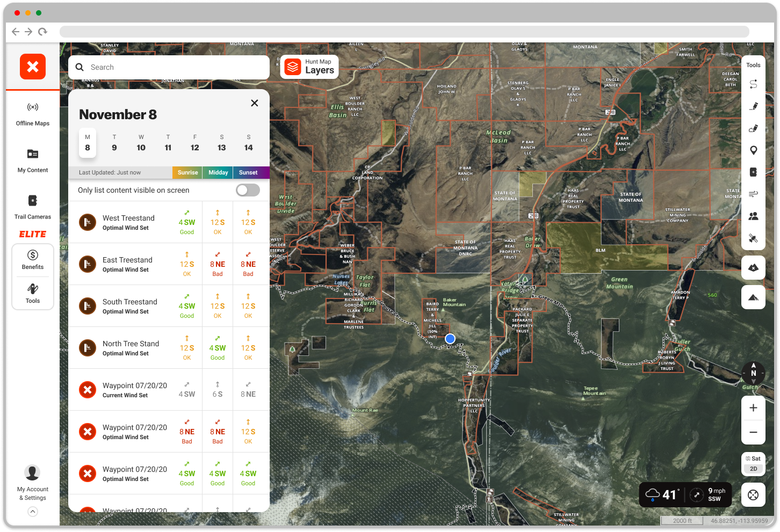The width and height of the screenshot is (780, 532).
Task: Click the Search field
Action: coord(169,67)
